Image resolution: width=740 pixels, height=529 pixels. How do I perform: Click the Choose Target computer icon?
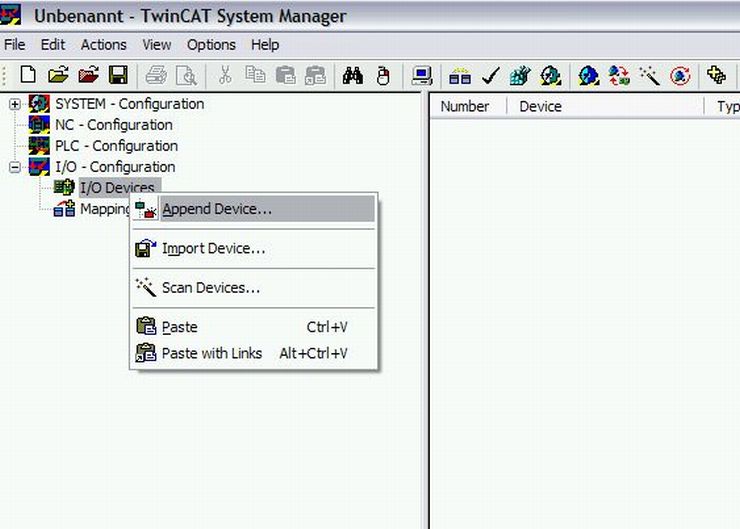tap(421, 75)
